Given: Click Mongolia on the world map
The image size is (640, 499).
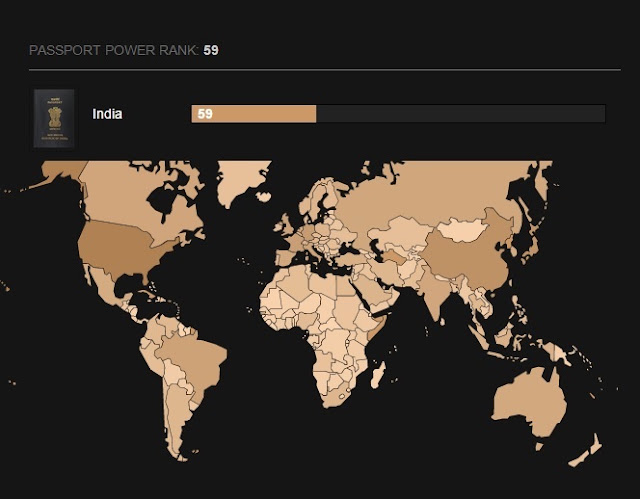Looking at the screenshot, I should pos(463,230).
